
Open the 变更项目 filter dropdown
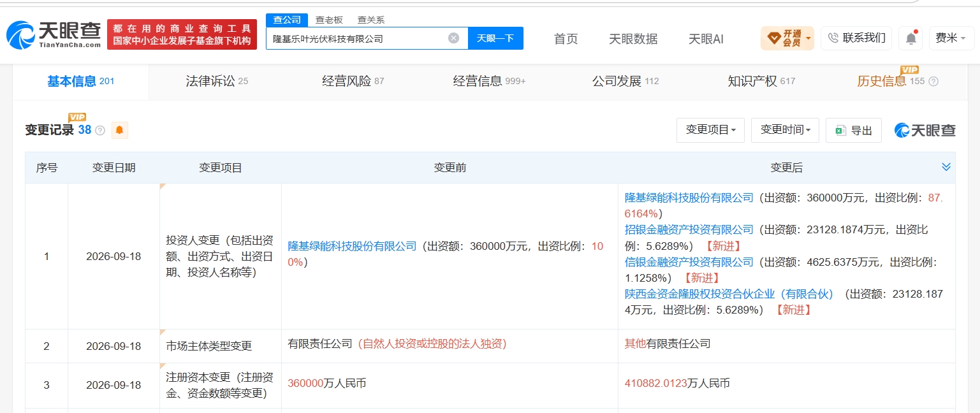[710, 130]
